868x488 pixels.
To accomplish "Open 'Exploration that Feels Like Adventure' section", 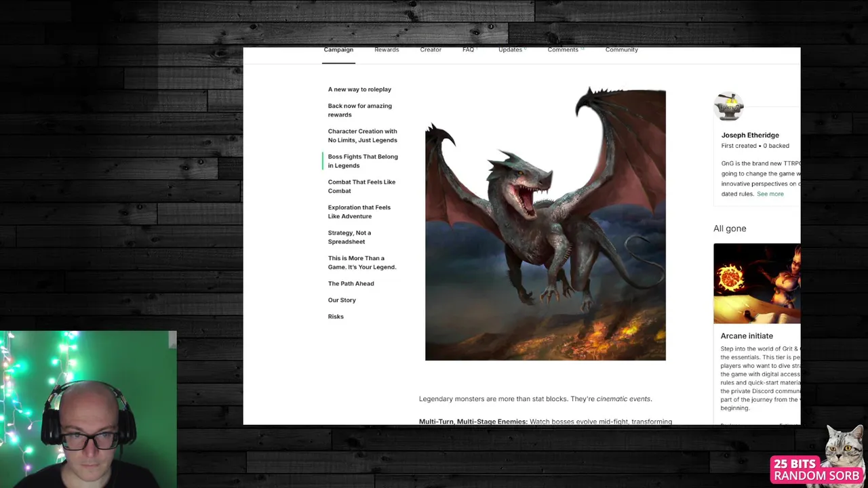I will 359,211.
